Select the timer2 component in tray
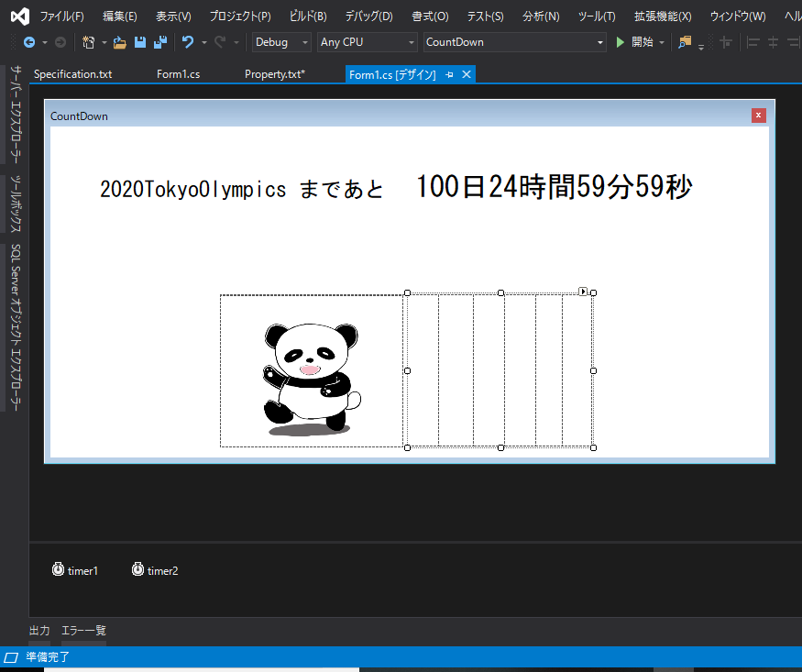 point(155,570)
